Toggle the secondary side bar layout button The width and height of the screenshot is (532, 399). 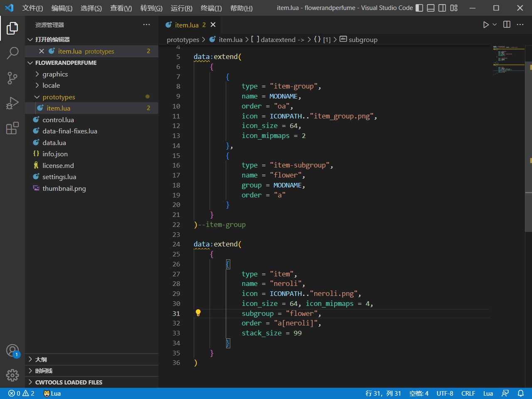442,8
